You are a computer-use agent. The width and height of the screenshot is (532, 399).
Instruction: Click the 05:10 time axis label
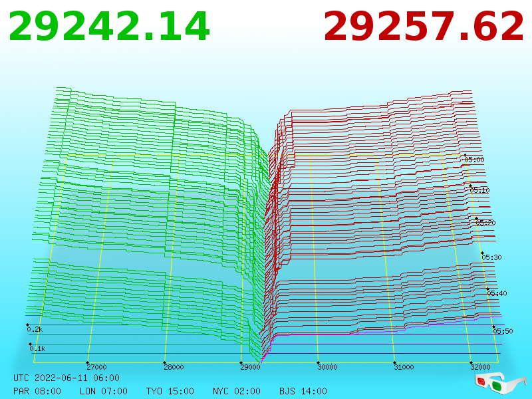pos(479,190)
